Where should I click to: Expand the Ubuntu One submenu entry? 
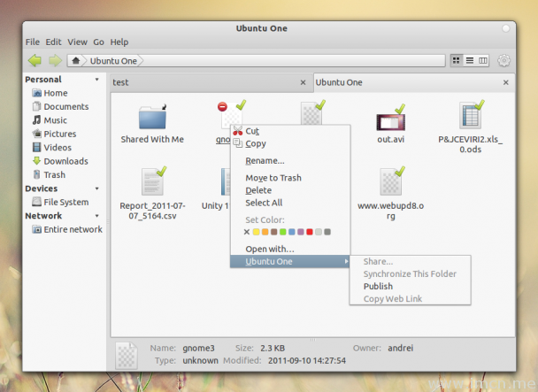[x=290, y=262]
